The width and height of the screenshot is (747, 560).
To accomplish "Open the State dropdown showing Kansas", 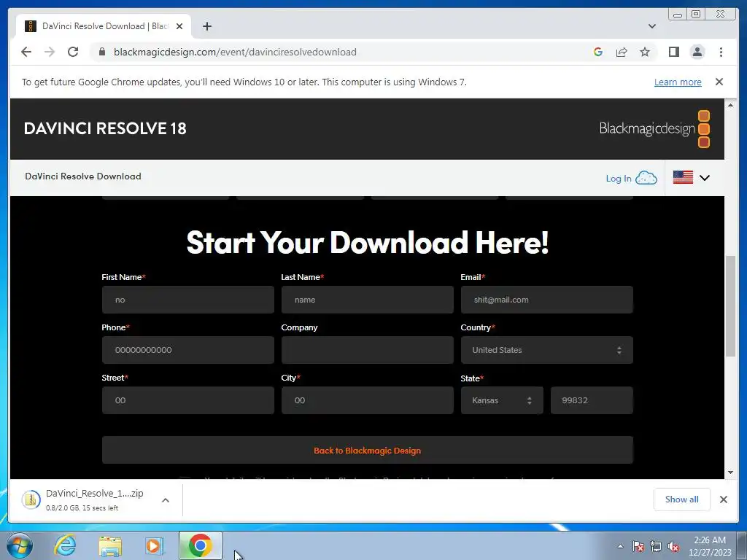I will [x=502, y=400].
